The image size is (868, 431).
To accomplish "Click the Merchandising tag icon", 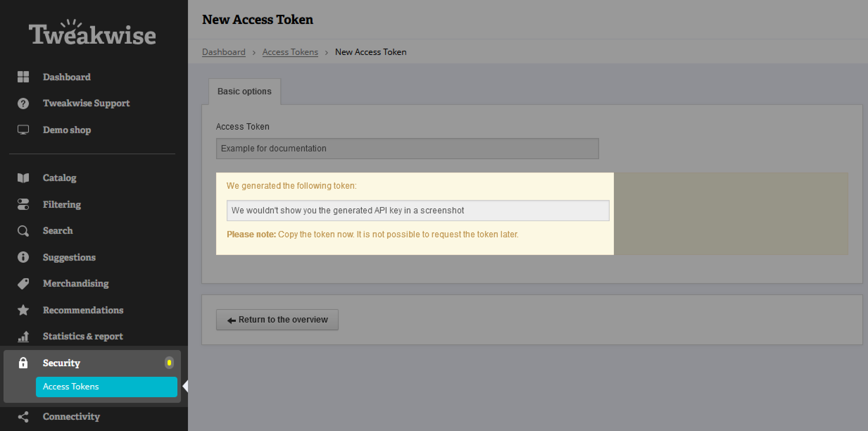I will (23, 284).
